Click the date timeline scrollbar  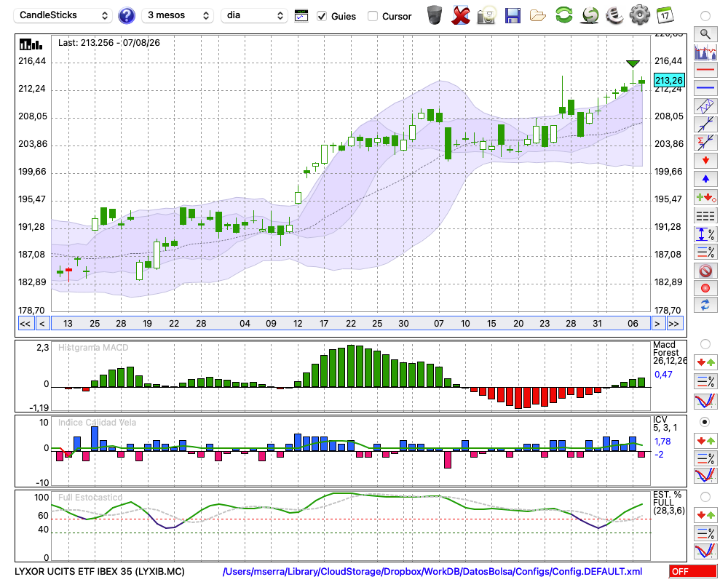(351, 324)
